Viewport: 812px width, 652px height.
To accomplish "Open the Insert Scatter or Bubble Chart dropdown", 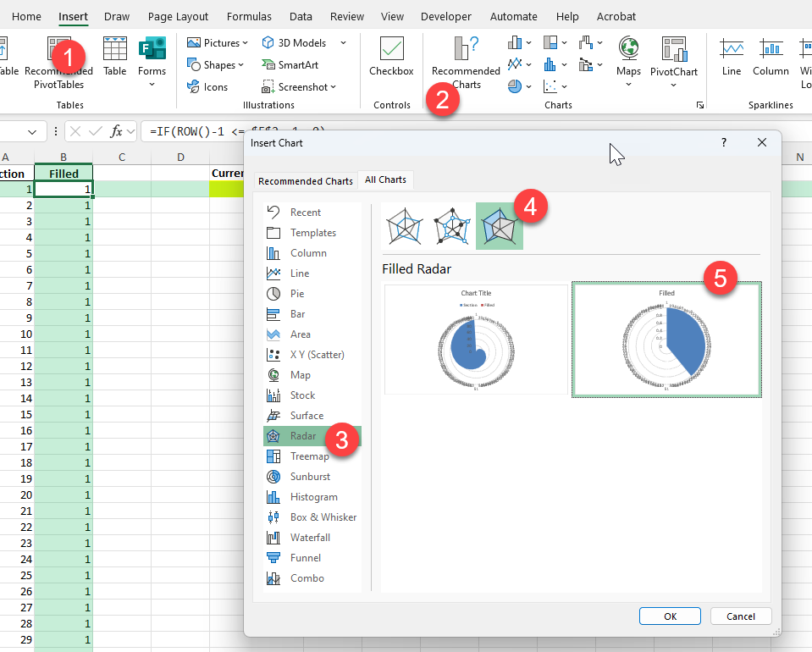I will 564,86.
